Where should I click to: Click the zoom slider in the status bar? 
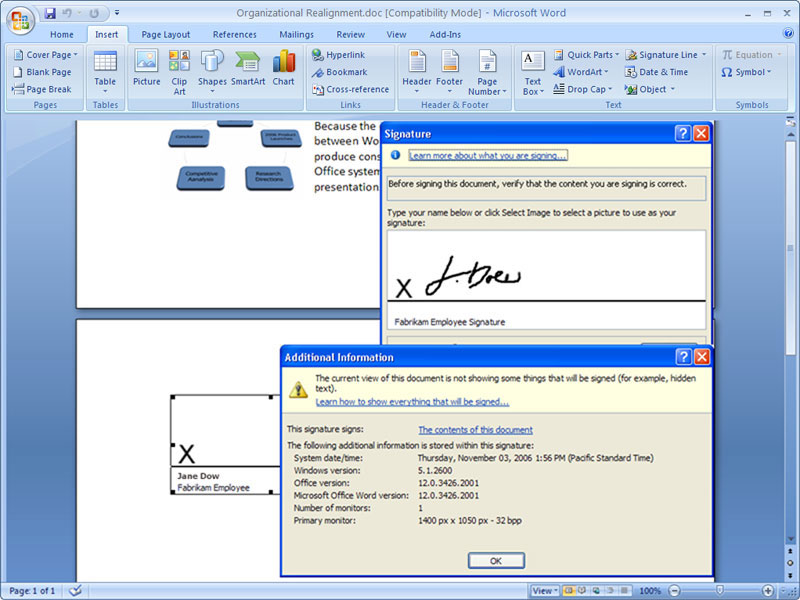tap(719, 591)
